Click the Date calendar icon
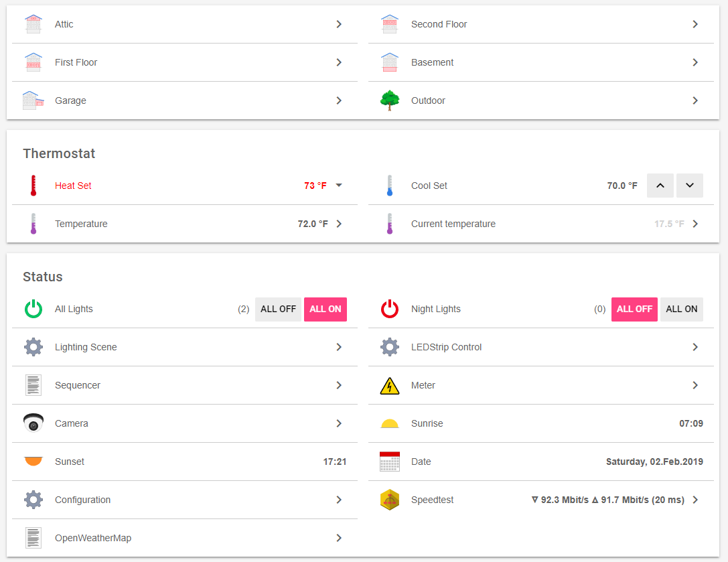Image resolution: width=728 pixels, height=562 pixels. tap(389, 462)
